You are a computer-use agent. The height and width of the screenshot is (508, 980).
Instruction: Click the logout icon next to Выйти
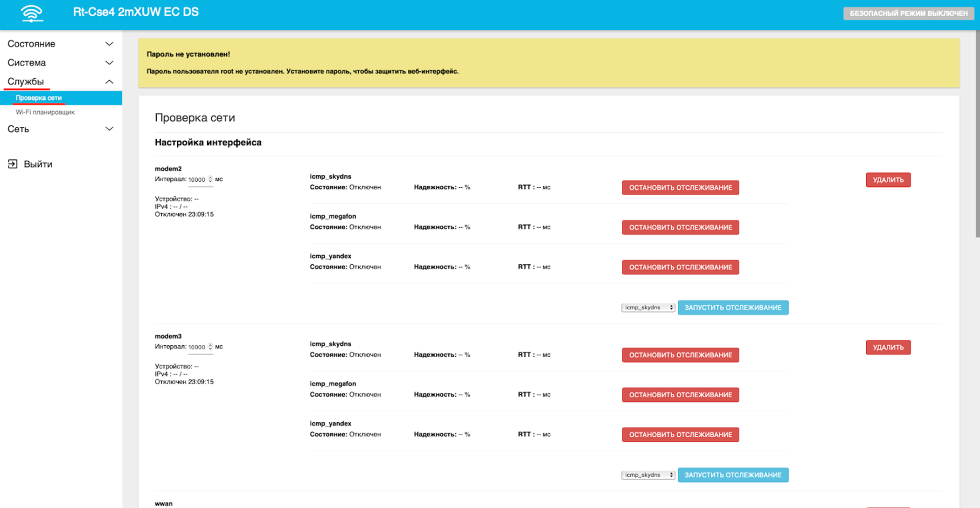point(13,164)
